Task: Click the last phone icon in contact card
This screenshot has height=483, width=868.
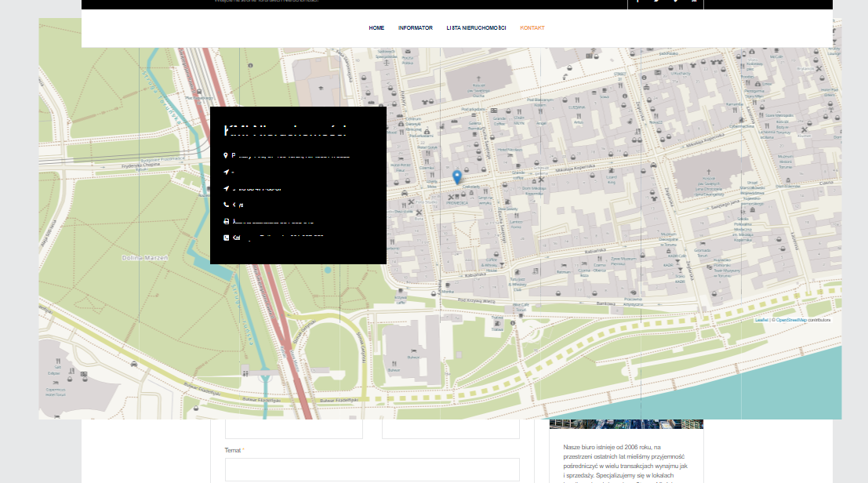Action: 226,237
